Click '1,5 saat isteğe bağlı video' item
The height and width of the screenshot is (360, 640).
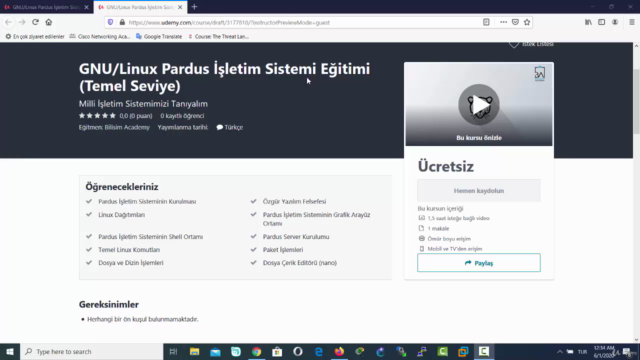pyautogui.click(x=458, y=218)
